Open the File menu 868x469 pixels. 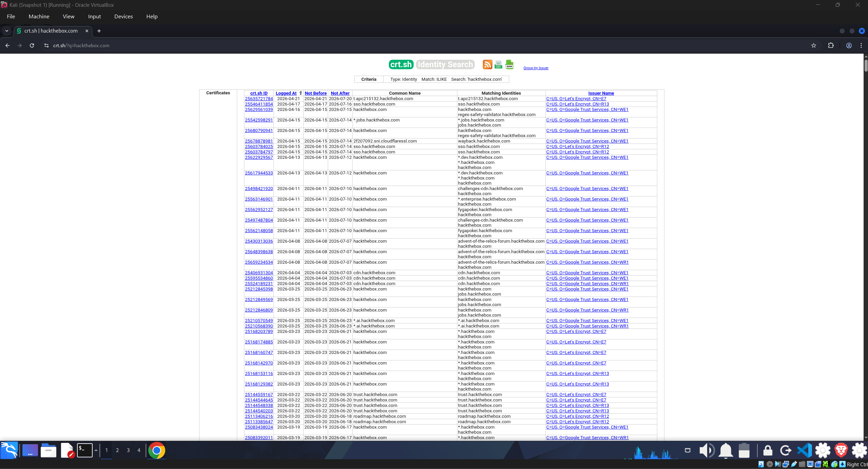coord(11,16)
